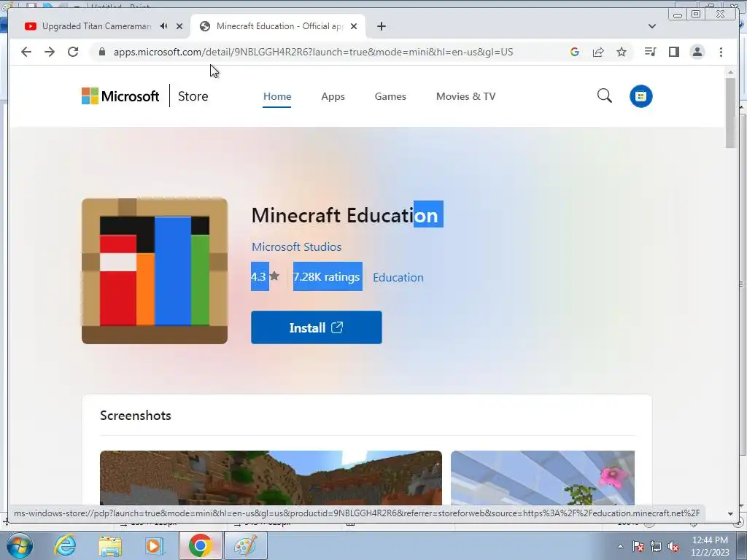Screen dimensions: 747x560
Task: Open the Games navigation item
Action: tap(390, 96)
